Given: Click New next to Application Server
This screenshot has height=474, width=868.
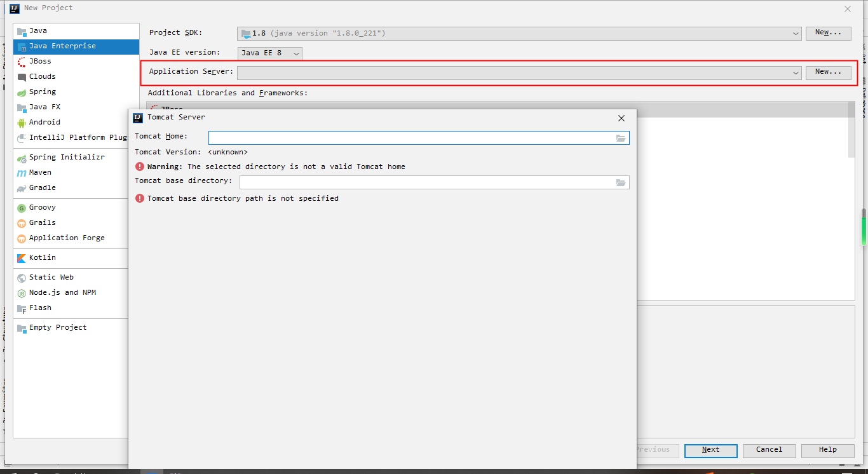Looking at the screenshot, I should coord(828,72).
